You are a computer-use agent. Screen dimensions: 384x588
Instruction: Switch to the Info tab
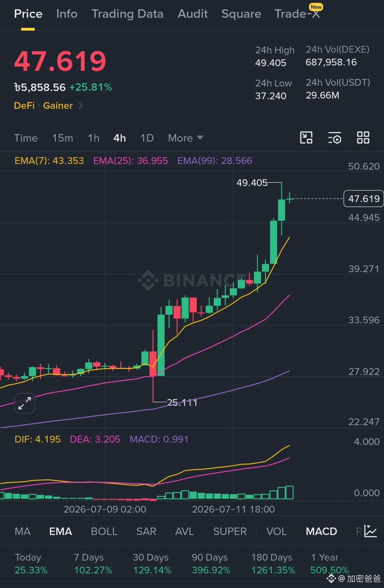pos(67,14)
